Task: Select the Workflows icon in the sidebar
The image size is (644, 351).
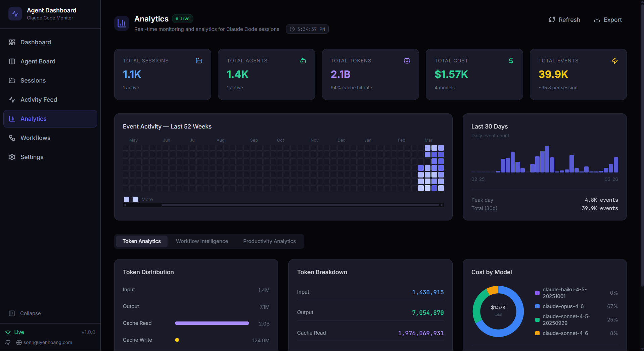Action: tap(12, 138)
